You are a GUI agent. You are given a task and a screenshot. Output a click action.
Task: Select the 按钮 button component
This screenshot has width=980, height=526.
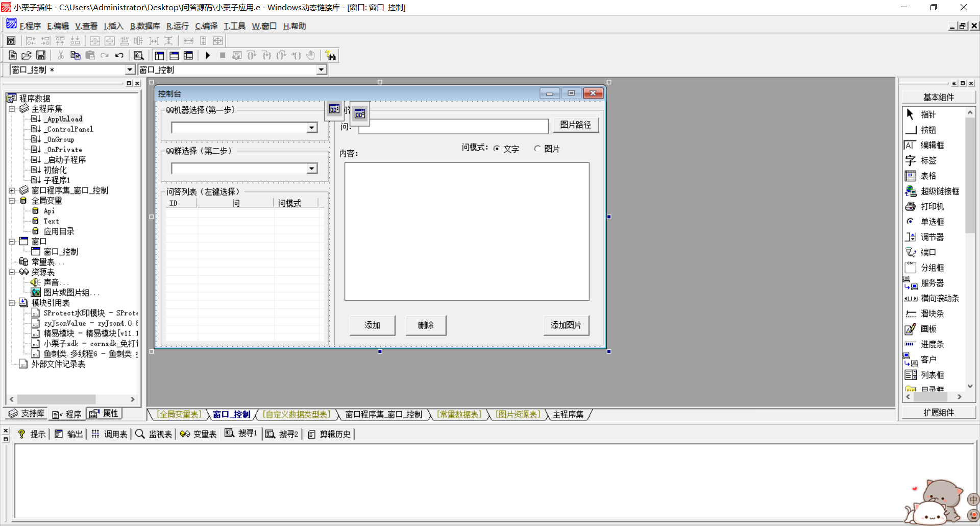pyautogui.click(x=927, y=130)
